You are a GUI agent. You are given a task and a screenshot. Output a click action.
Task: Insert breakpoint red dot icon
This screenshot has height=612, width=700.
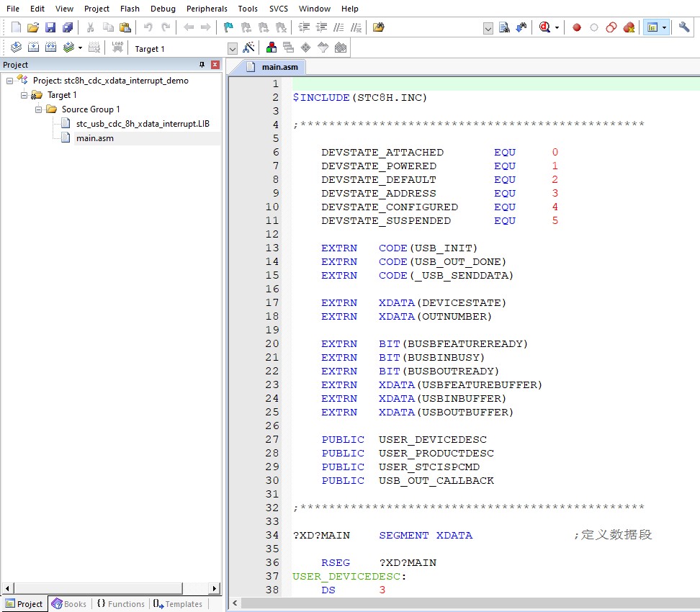[x=577, y=27]
